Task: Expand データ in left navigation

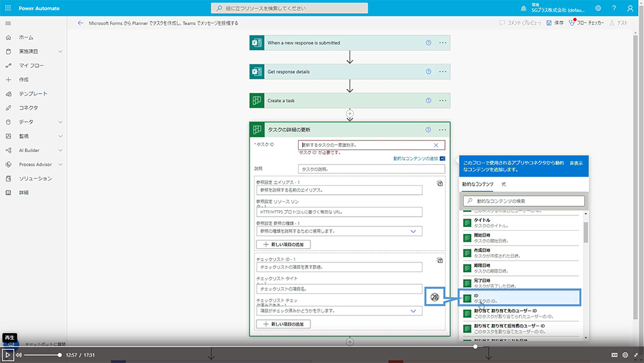Action: [61, 122]
